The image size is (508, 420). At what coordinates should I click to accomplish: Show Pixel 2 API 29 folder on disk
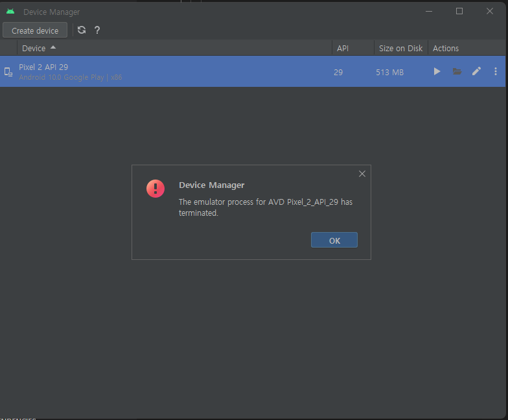pos(457,71)
